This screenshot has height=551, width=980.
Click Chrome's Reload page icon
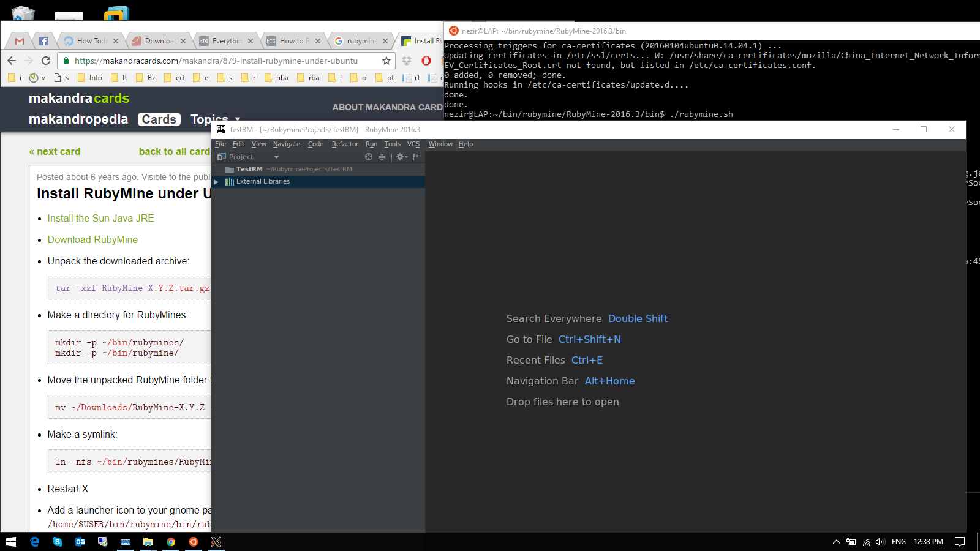coord(46,61)
